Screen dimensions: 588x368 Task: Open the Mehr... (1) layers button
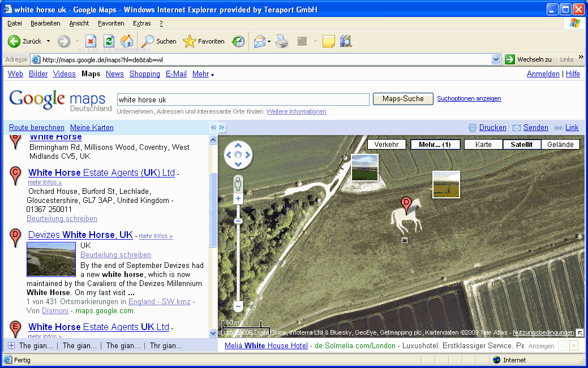(x=435, y=144)
